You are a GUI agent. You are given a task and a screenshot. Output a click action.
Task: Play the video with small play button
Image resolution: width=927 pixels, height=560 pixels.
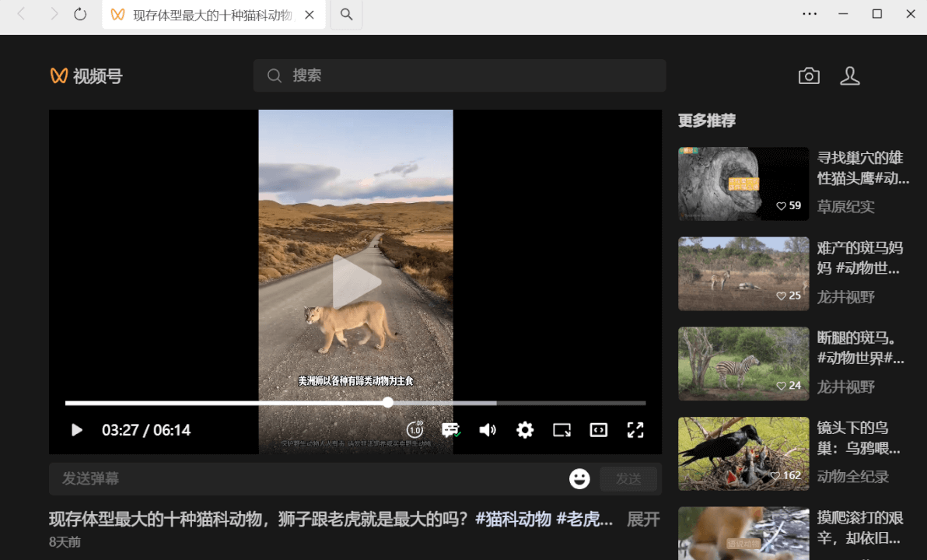point(77,430)
